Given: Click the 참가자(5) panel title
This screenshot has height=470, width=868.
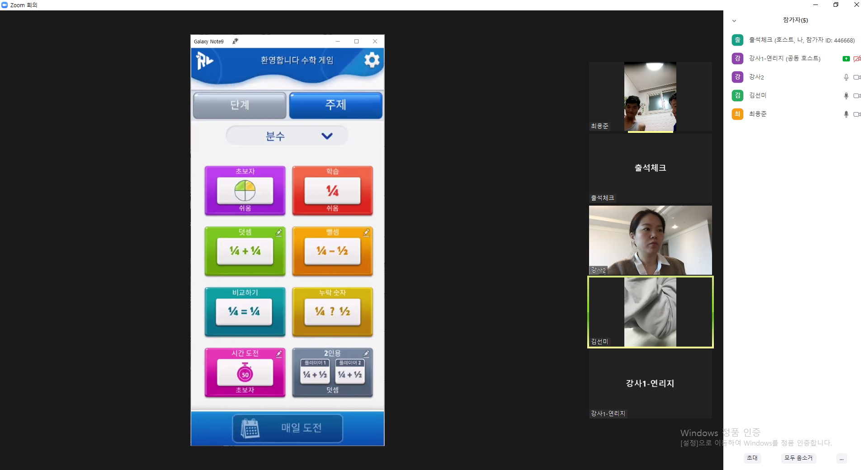Looking at the screenshot, I should [x=795, y=20].
